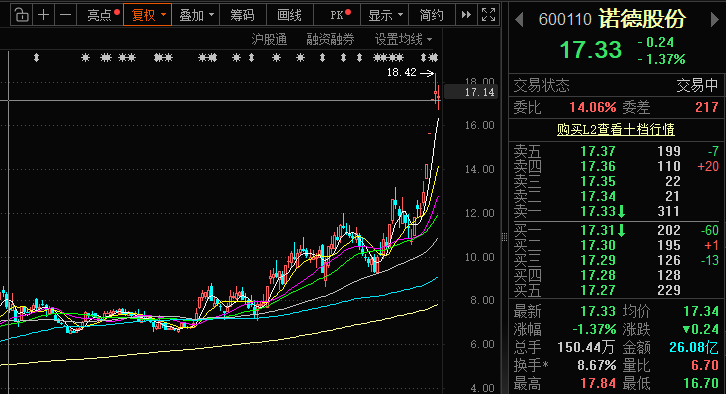Select the 买五 17.27 bid row
Viewport: 726px width, 394px height.
point(616,290)
